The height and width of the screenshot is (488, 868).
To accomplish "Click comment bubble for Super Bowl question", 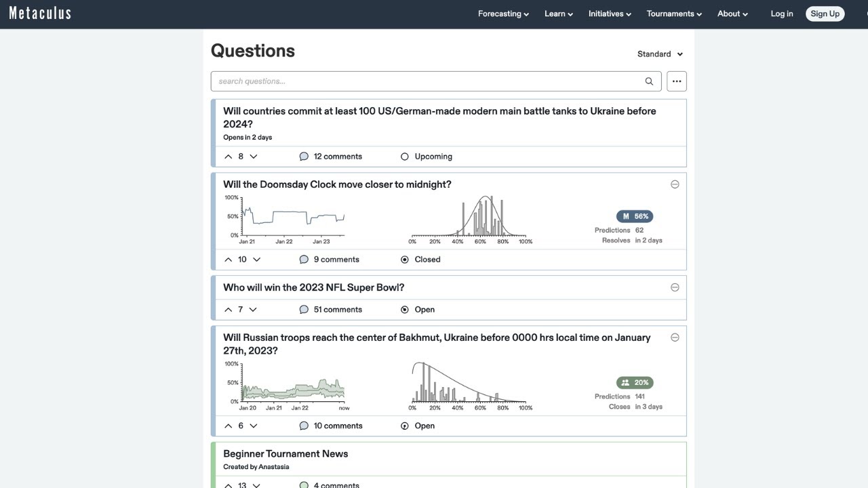I will click(x=304, y=310).
